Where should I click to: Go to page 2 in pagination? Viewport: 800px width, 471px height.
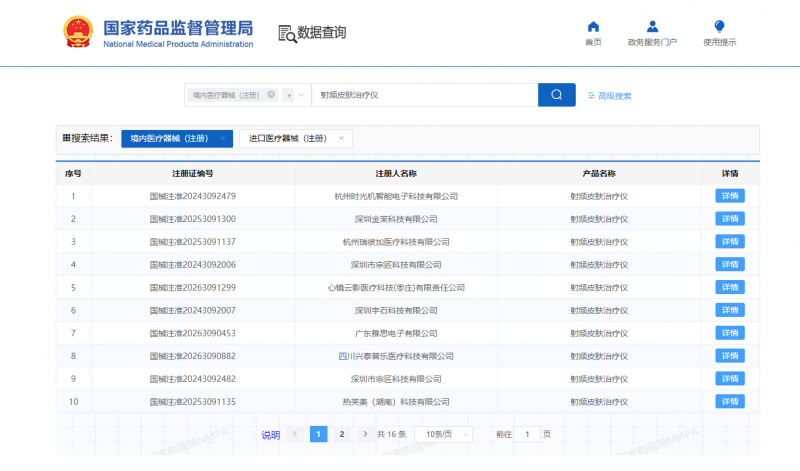point(342,434)
